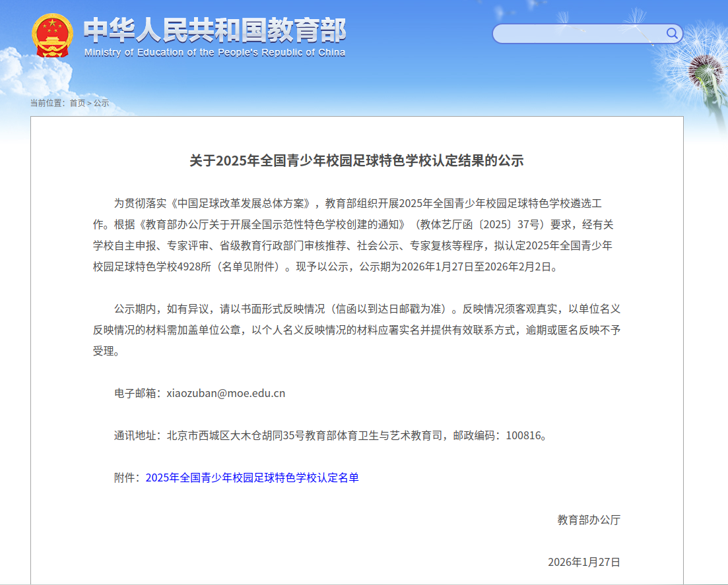The image size is (728, 585).
Task: Go to 首页 in the breadcrumb
Action: coord(77,103)
